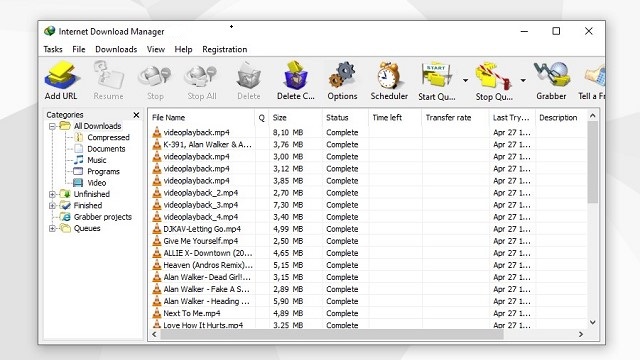
Task: Select the Compressed category
Action: (108, 137)
